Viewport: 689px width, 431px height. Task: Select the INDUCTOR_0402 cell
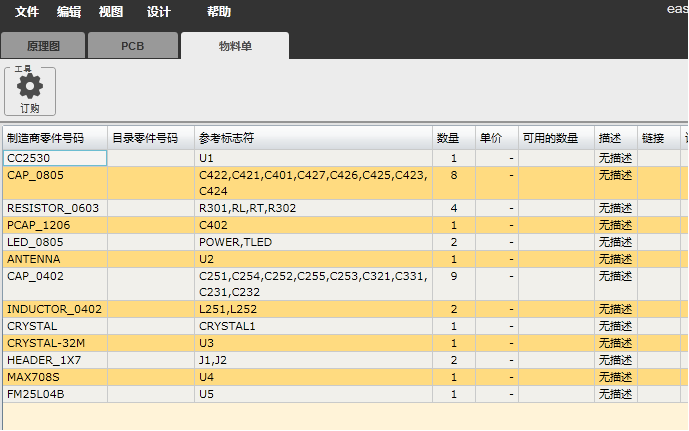[x=55, y=309]
